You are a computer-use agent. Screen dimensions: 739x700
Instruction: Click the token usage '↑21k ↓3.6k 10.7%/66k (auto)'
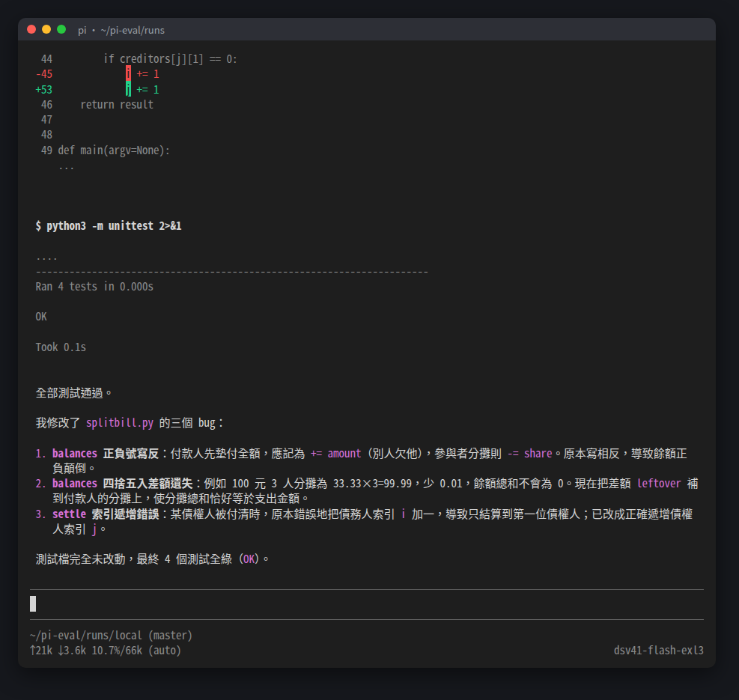[105, 651]
